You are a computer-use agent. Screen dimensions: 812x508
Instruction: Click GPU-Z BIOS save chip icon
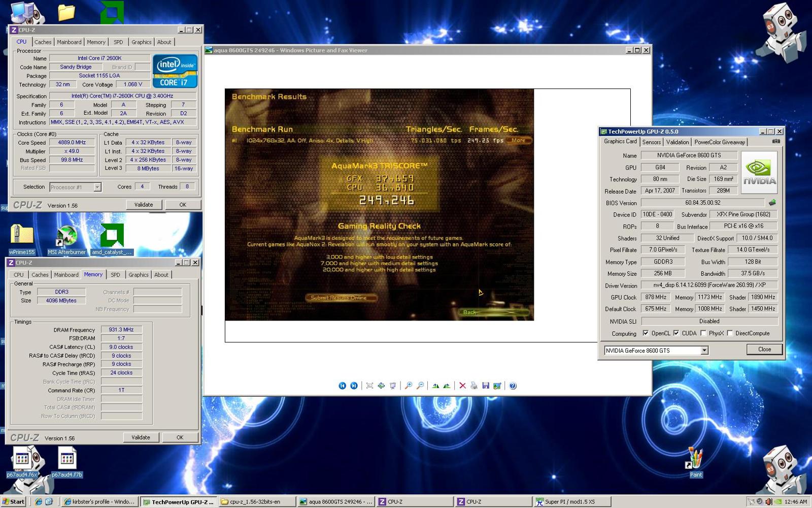tap(772, 202)
